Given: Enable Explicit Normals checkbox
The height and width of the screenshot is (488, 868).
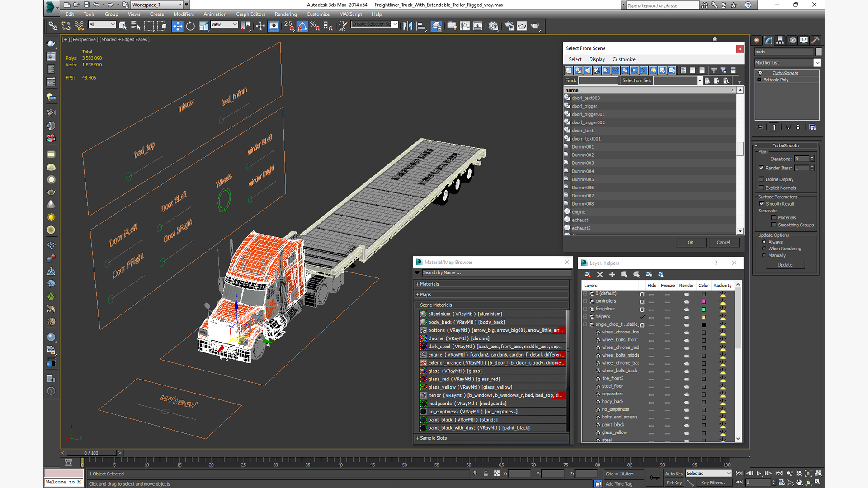Looking at the screenshot, I should (761, 188).
